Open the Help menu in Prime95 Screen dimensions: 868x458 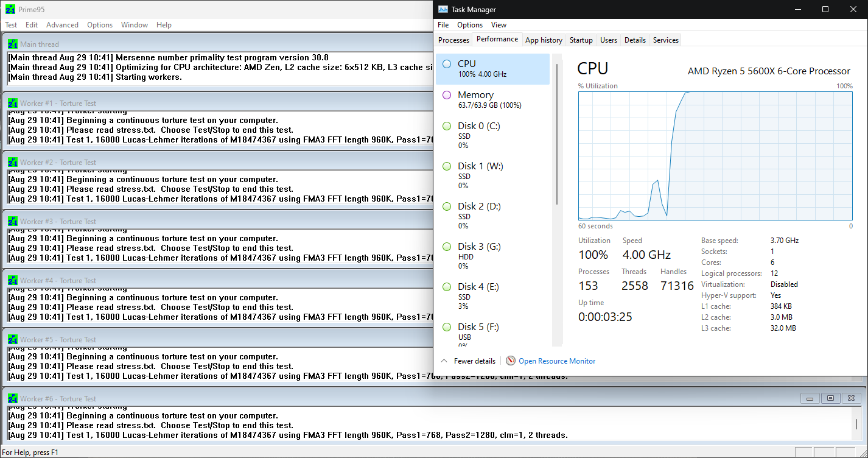pos(164,25)
